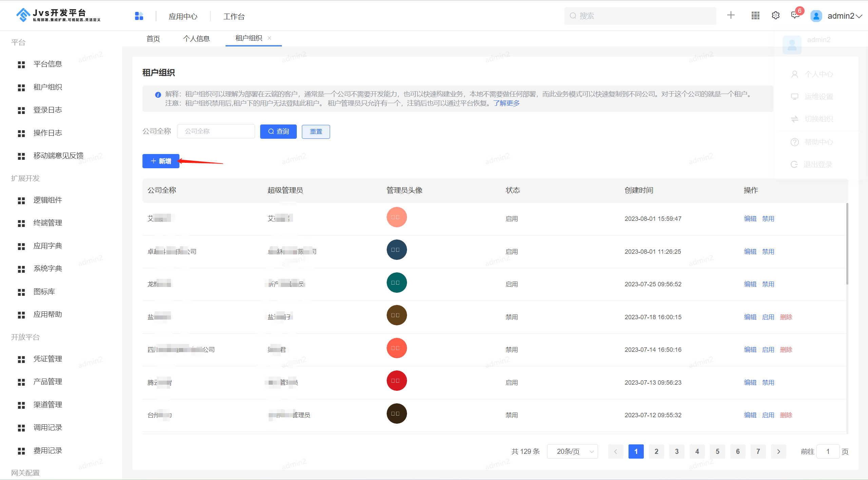
Task: Switch to the 个人信息 tab
Action: (x=196, y=39)
